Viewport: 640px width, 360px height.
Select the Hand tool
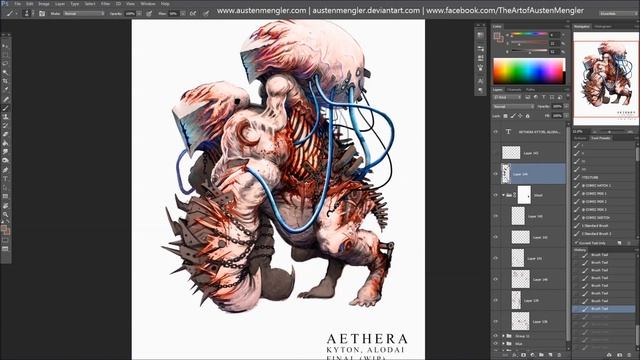tap(5, 205)
